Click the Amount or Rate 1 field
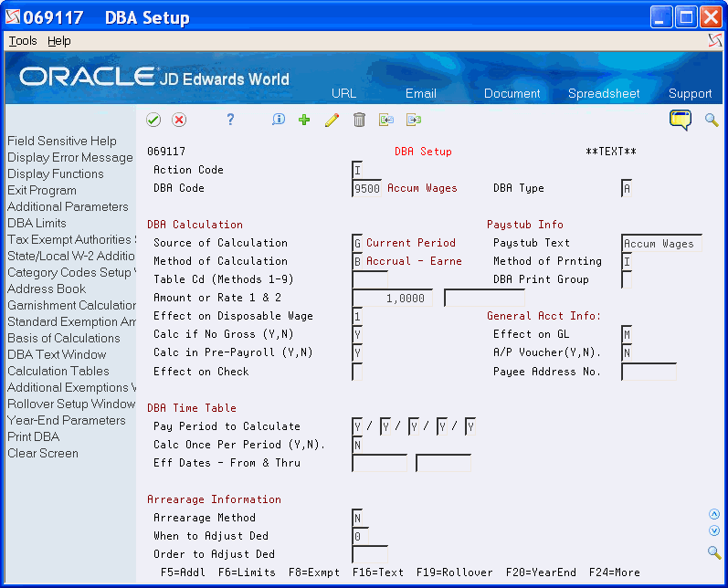 [x=393, y=298]
